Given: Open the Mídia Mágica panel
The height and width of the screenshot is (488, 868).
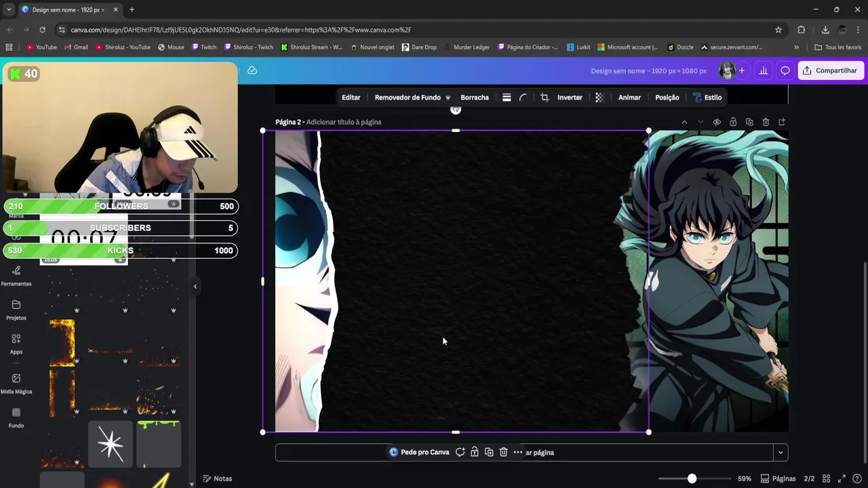Looking at the screenshot, I should pos(16,383).
